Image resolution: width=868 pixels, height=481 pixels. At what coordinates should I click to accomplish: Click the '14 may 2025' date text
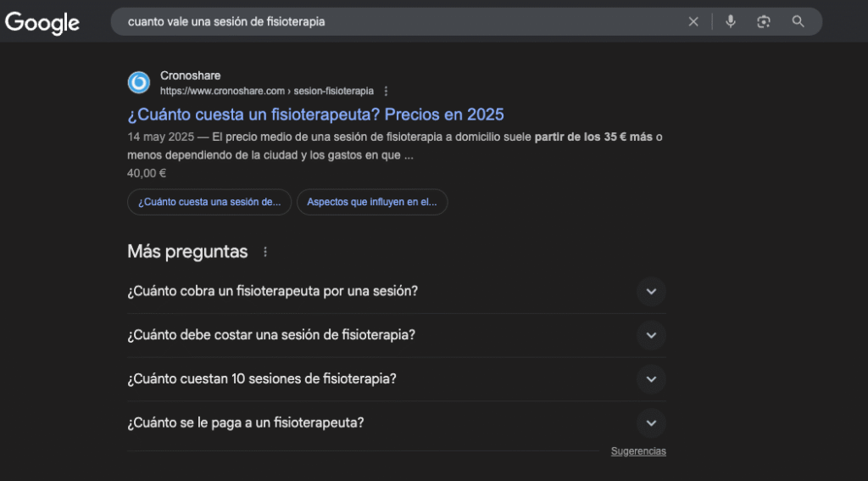click(x=160, y=137)
